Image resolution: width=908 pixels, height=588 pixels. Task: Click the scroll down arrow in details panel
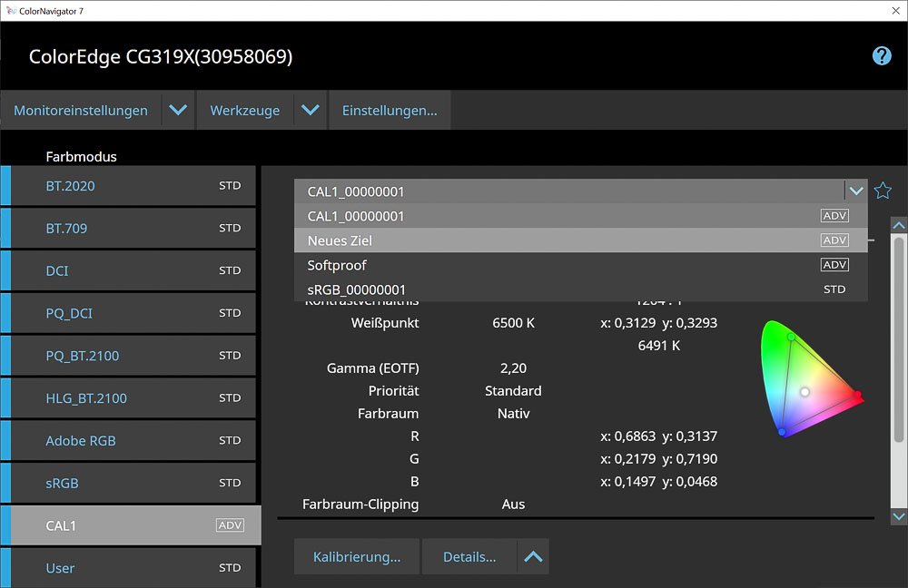[x=899, y=517]
